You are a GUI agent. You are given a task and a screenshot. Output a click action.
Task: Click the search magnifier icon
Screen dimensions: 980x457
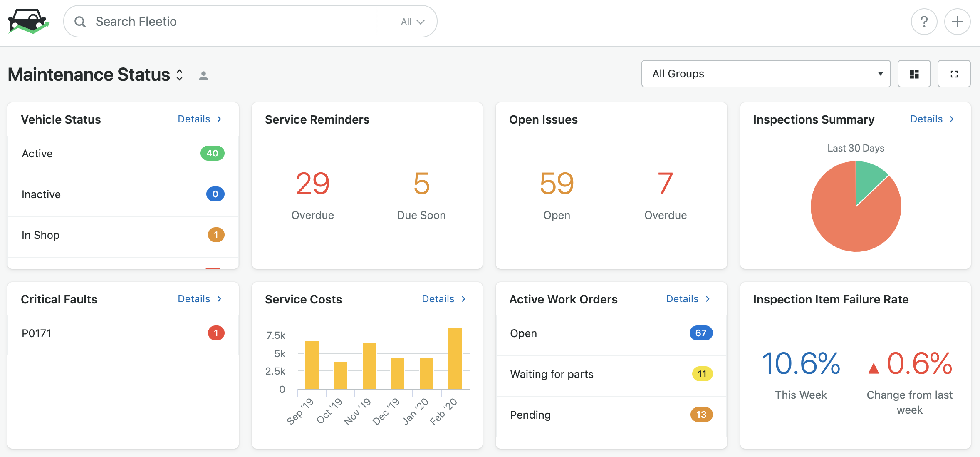(x=80, y=22)
